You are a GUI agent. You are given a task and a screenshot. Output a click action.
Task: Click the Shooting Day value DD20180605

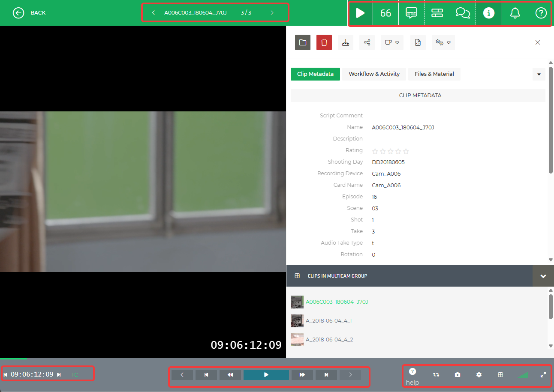click(x=388, y=162)
